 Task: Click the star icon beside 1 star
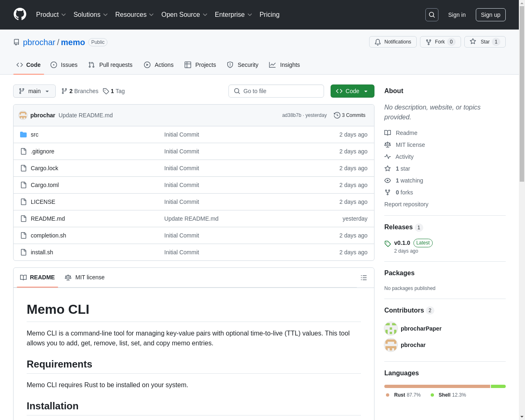[388, 169]
